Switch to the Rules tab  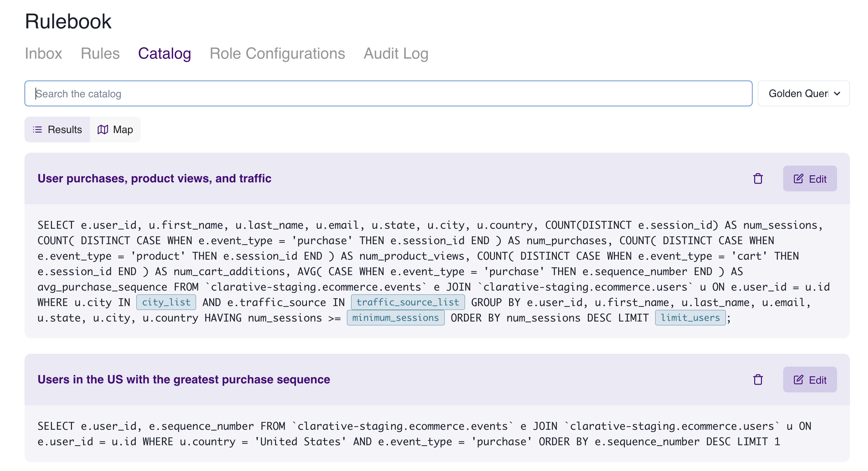pyautogui.click(x=100, y=53)
